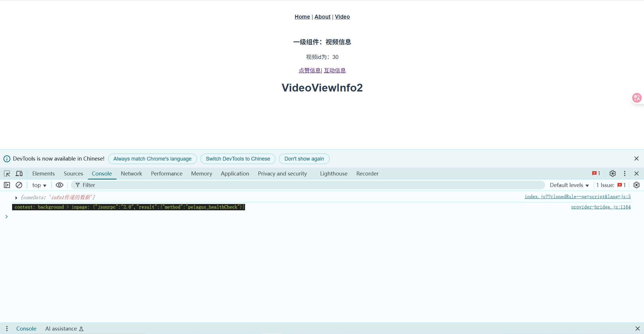Click the live expression eye icon
644x334 pixels.
coord(59,185)
